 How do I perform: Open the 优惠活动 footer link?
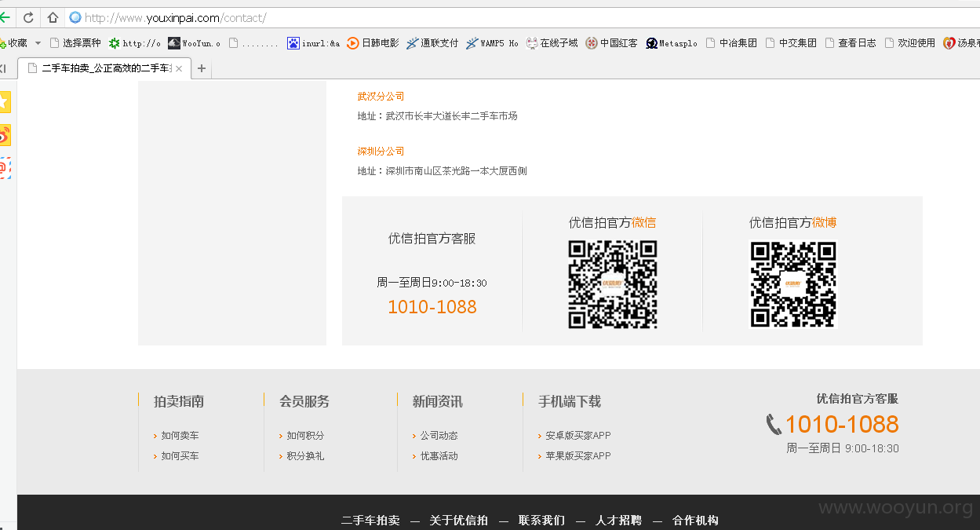click(439, 456)
